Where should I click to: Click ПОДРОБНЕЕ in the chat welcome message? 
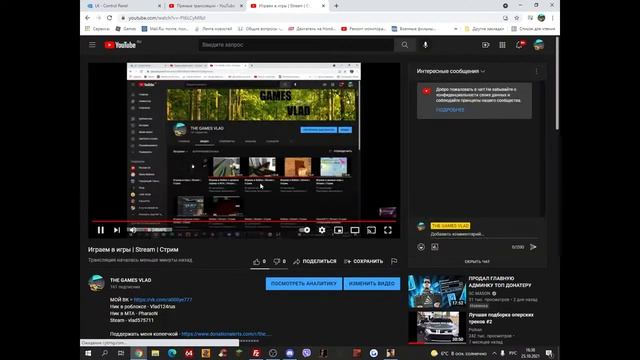450,110
